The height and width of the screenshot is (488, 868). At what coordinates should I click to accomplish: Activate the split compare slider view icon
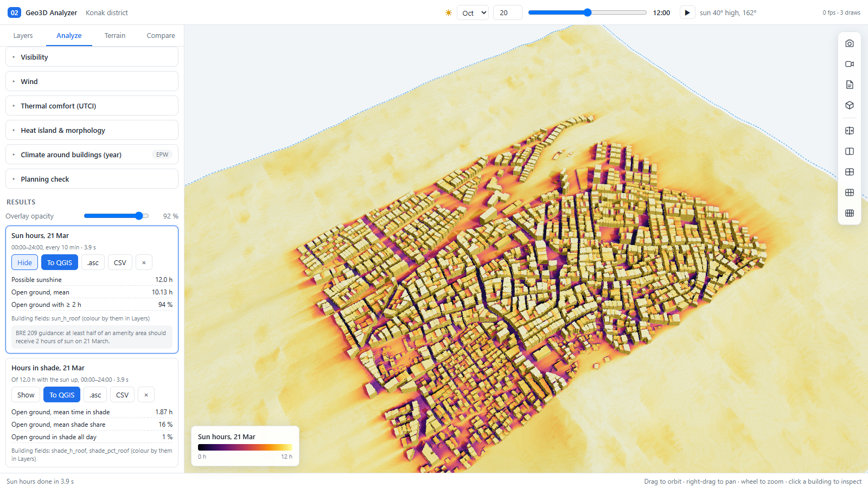[850, 131]
